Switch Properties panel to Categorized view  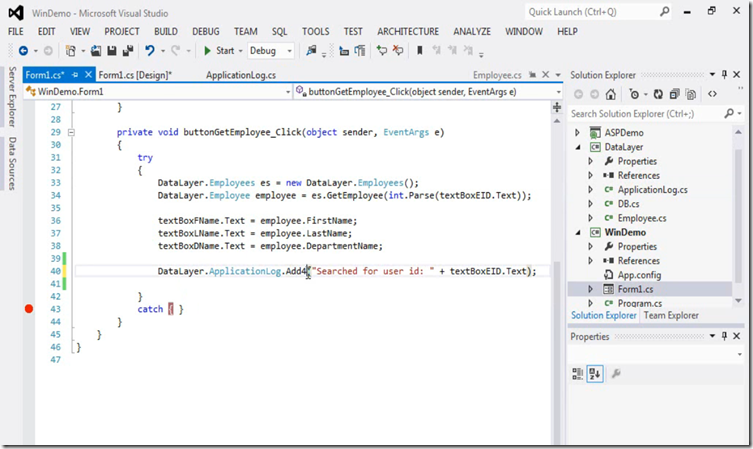click(578, 374)
